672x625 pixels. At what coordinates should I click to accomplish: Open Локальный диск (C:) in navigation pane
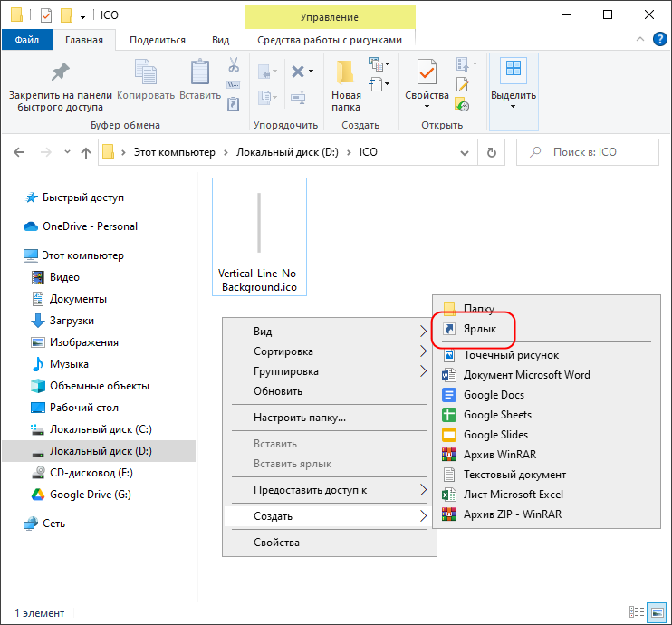(x=101, y=429)
